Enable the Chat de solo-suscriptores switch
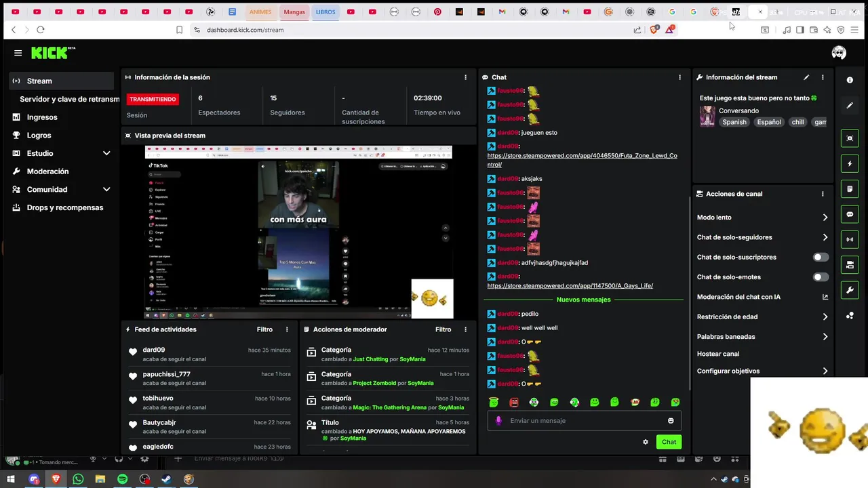This screenshot has width=868, height=488. coord(821,257)
